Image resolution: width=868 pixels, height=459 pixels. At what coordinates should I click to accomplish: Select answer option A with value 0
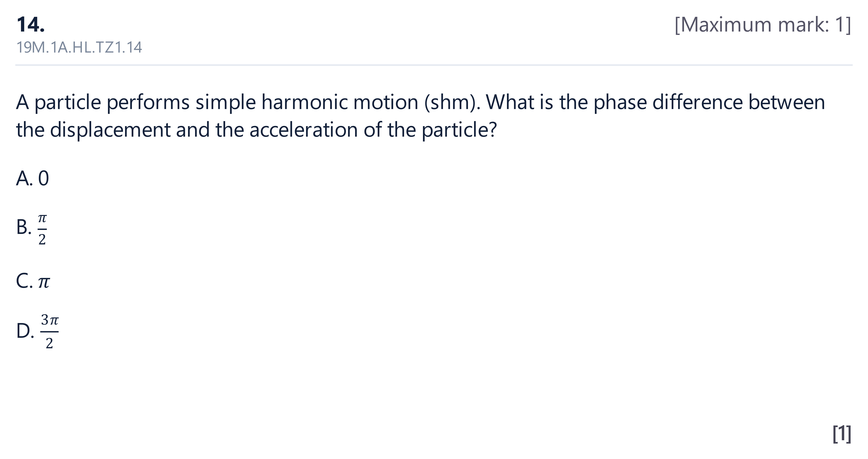tap(32, 178)
